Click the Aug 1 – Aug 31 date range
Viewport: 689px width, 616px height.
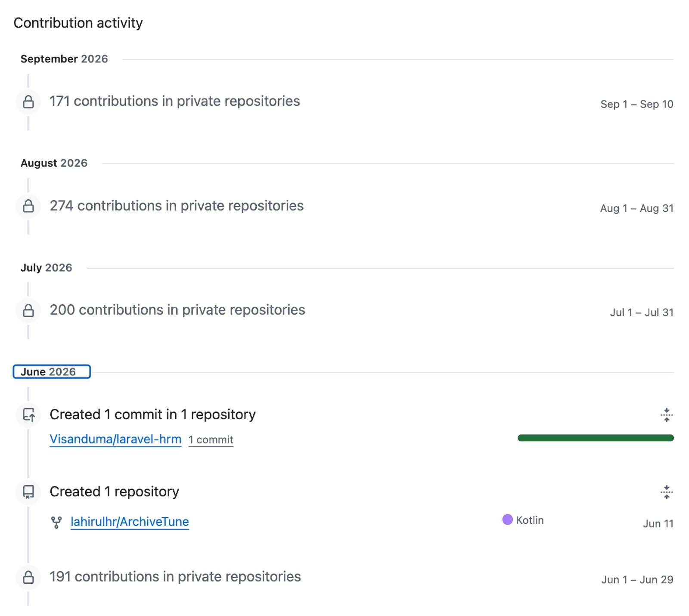[x=637, y=208]
